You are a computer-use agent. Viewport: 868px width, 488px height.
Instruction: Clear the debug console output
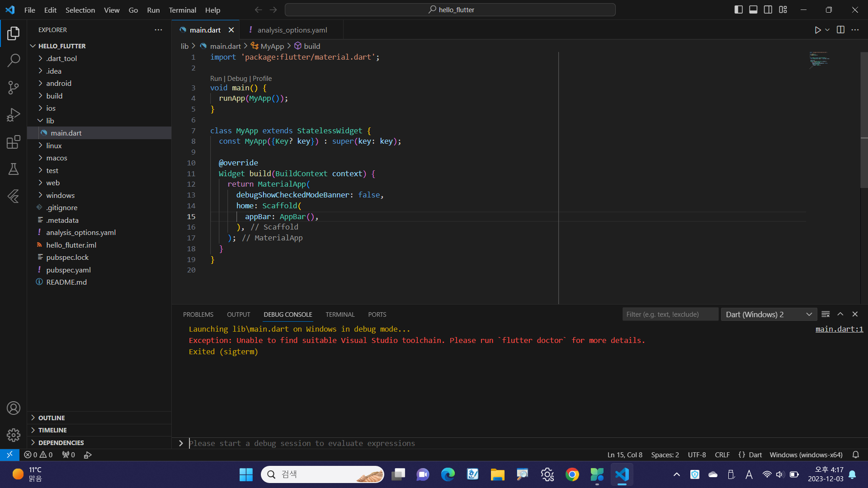pyautogui.click(x=826, y=314)
